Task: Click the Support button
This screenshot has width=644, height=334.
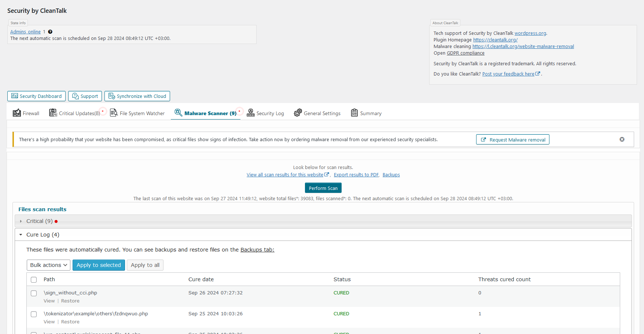Action: [x=85, y=96]
